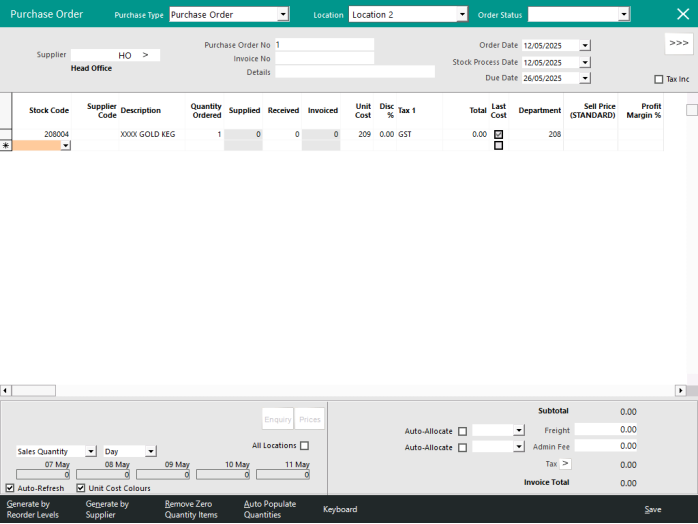This screenshot has height=524, width=698.
Task: Open the triple-arrow expand button
Action: (x=679, y=44)
